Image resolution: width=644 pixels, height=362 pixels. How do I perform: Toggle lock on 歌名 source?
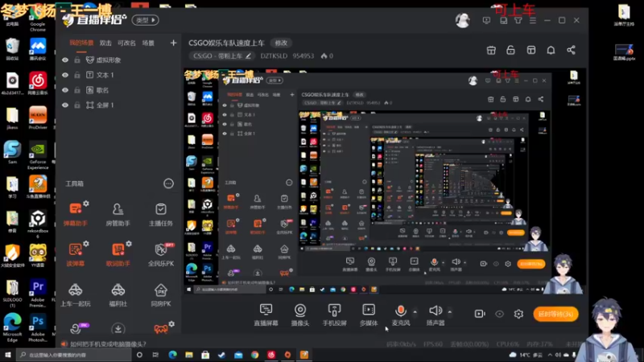tap(76, 90)
